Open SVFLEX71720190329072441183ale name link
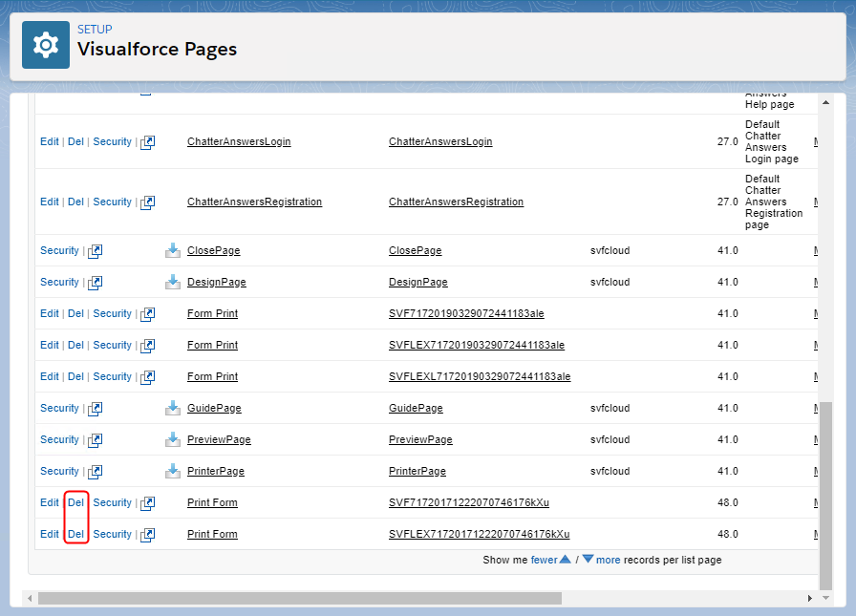Image resolution: width=856 pixels, height=616 pixels. point(477,346)
